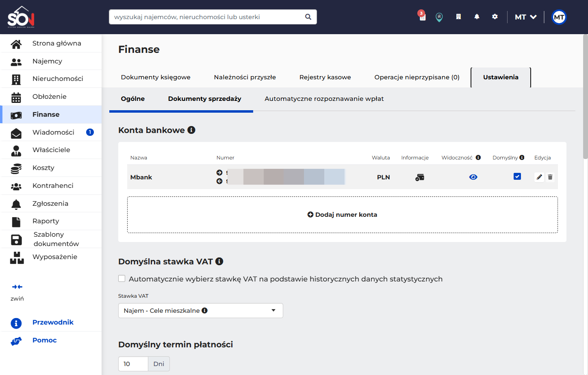Click info icon beside Domyślna stawka VAT
This screenshot has width=588, height=375.
219,261
